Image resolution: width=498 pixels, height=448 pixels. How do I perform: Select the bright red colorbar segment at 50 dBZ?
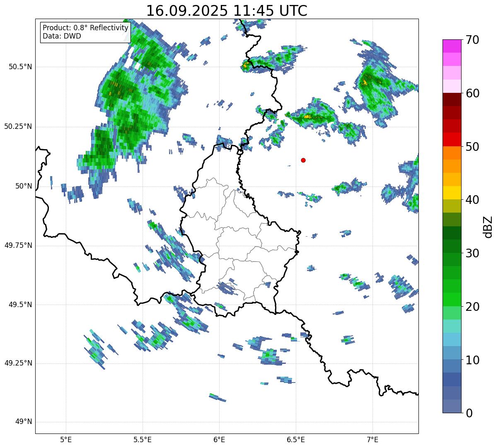pos(452,139)
